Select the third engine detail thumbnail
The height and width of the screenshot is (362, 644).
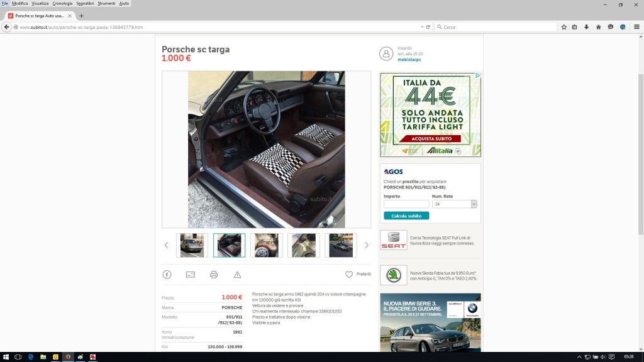pyautogui.click(x=267, y=246)
